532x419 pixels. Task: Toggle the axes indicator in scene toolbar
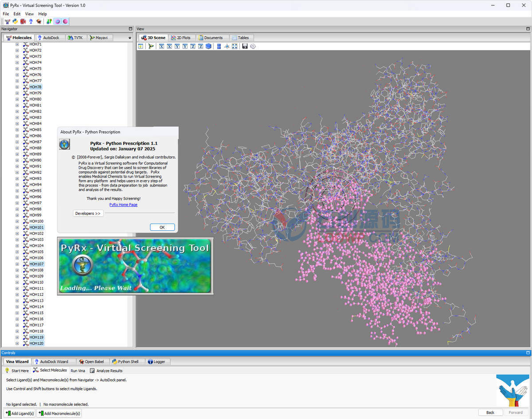(x=227, y=46)
